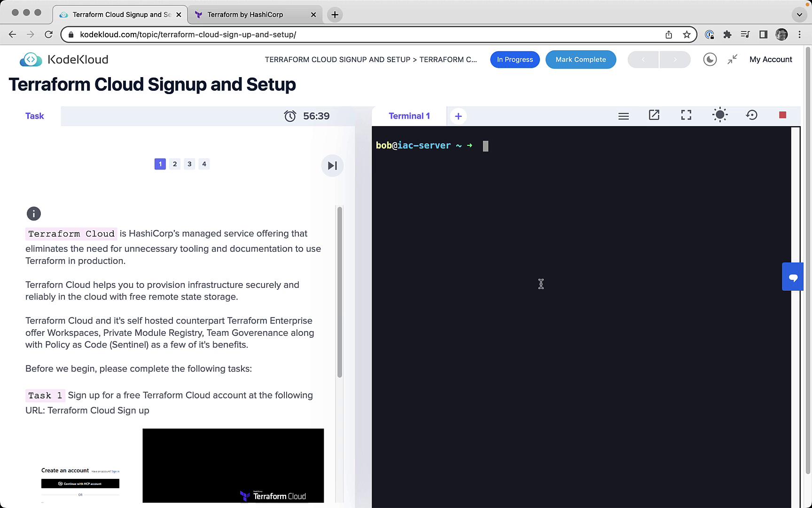This screenshot has height=508, width=812.
Task: Go to task page 2
Action: click(x=175, y=164)
